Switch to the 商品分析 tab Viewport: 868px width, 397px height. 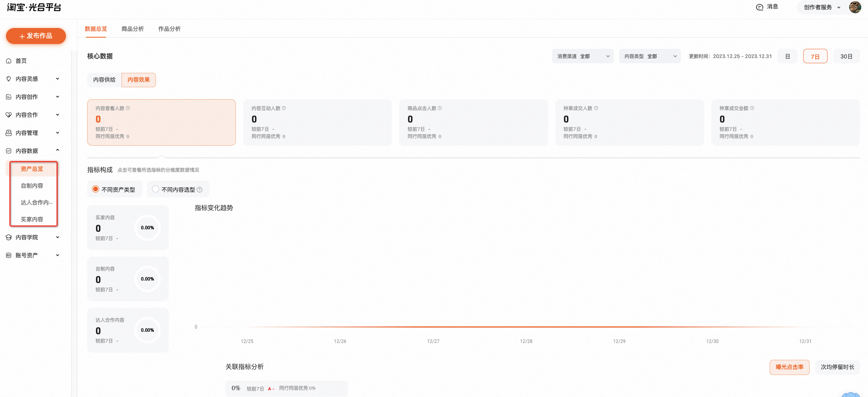(x=132, y=29)
